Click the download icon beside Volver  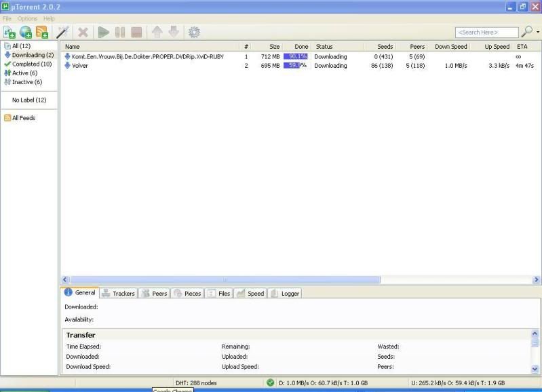pyautogui.click(x=67, y=66)
